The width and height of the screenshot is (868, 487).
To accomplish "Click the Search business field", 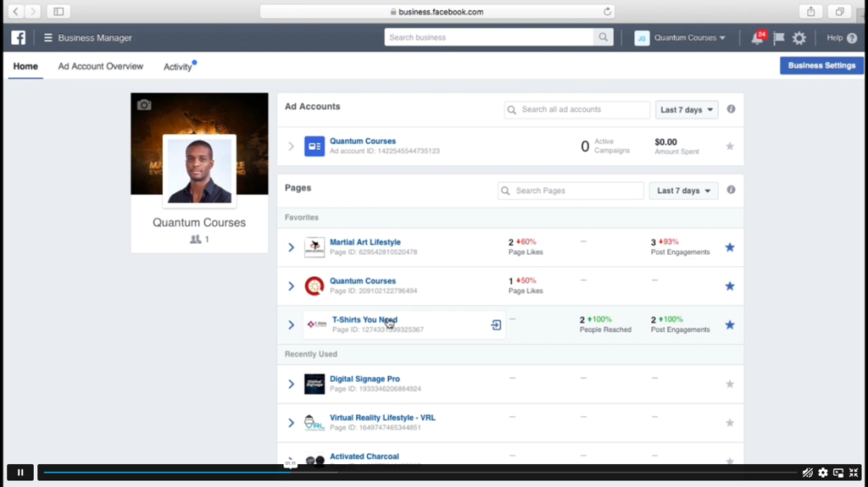I will [489, 37].
